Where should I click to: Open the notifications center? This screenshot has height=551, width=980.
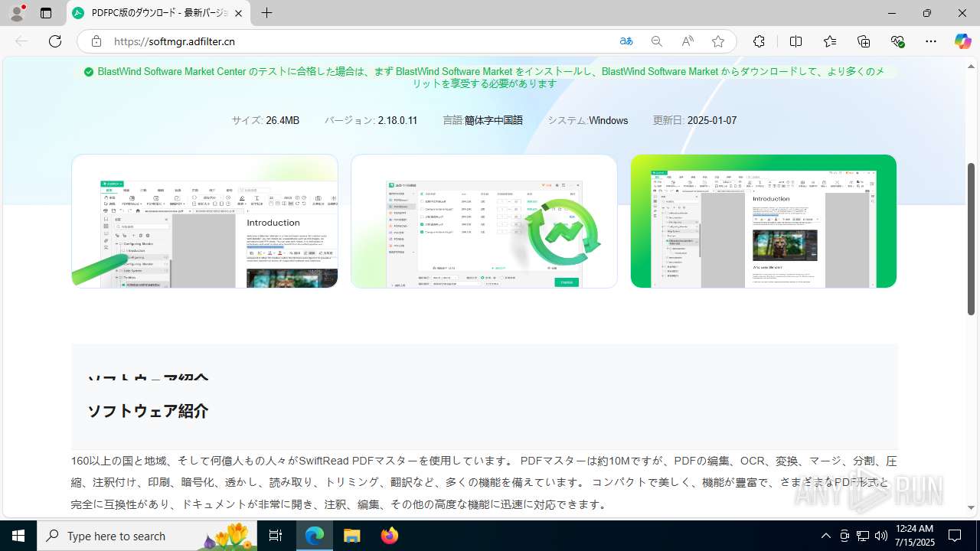pos(955,536)
